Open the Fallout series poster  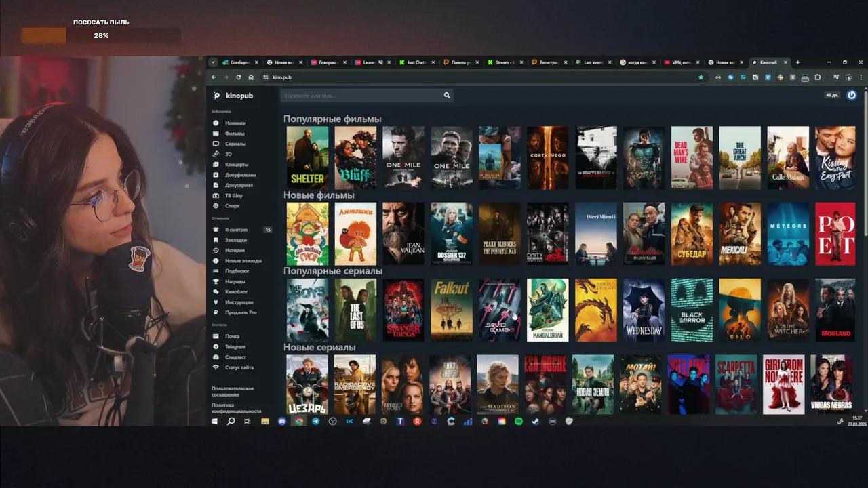click(x=452, y=310)
